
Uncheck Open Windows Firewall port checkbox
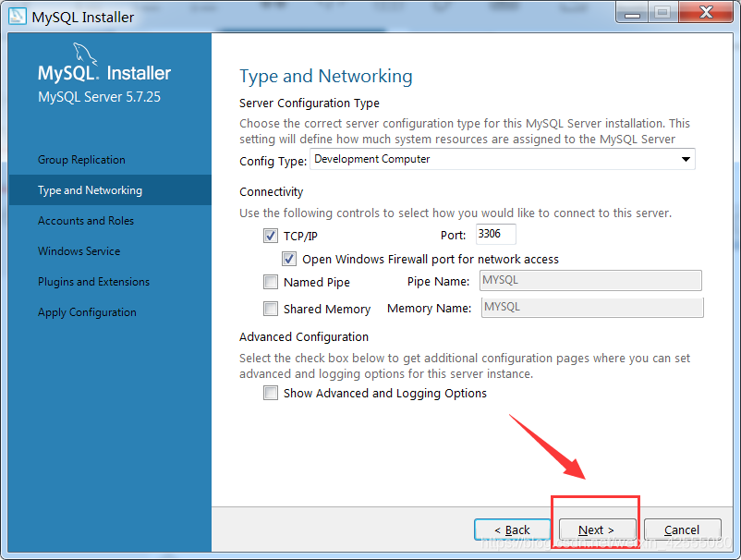[x=289, y=259]
